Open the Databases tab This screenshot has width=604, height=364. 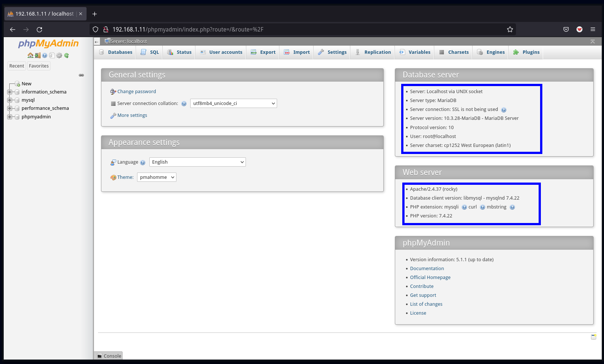(116, 52)
